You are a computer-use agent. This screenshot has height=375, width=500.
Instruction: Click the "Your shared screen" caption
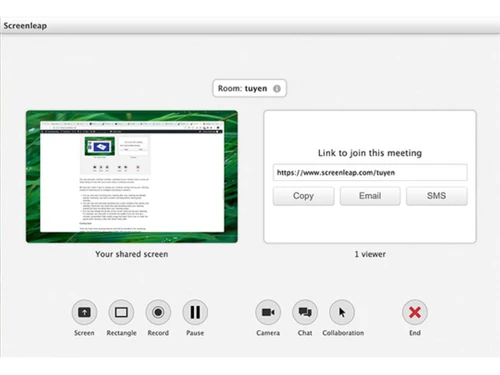(x=132, y=254)
